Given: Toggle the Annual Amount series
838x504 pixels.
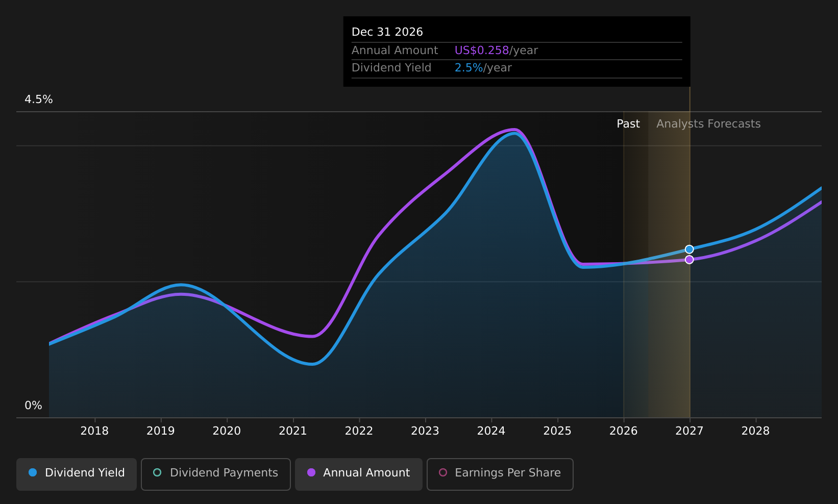Looking at the screenshot, I should [359, 474].
